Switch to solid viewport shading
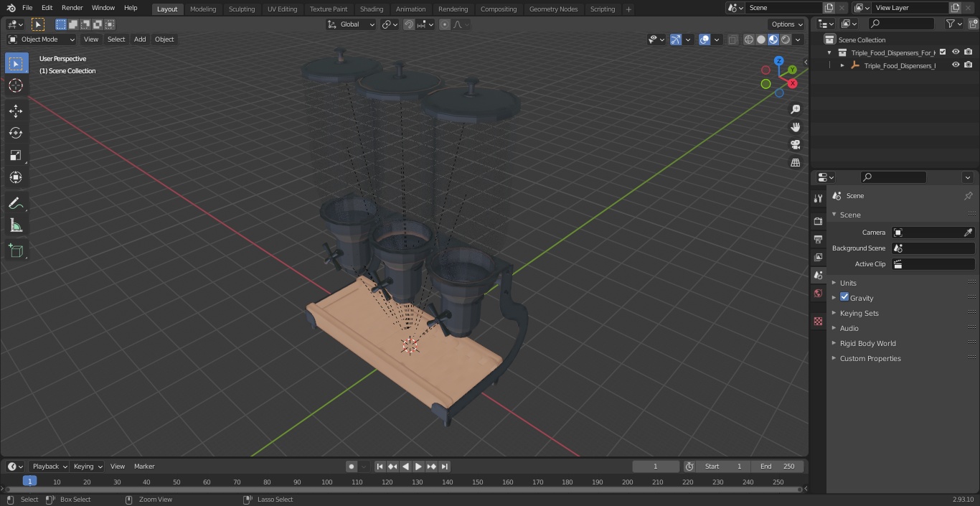Image resolution: width=980 pixels, height=506 pixels. (761, 39)
